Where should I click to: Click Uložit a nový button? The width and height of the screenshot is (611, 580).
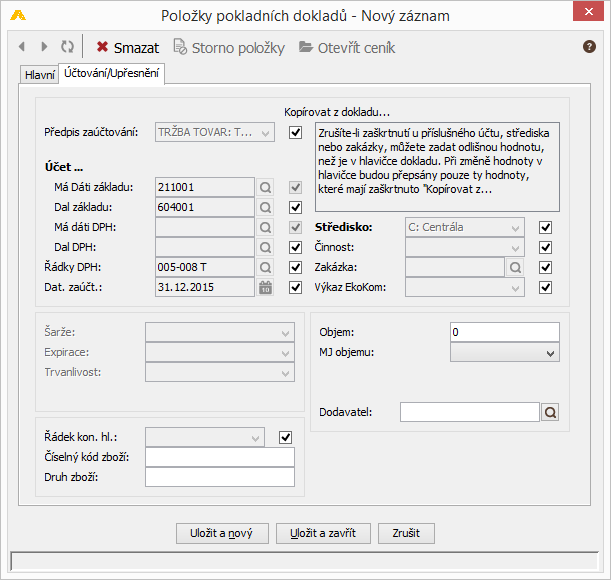point(222,533)
